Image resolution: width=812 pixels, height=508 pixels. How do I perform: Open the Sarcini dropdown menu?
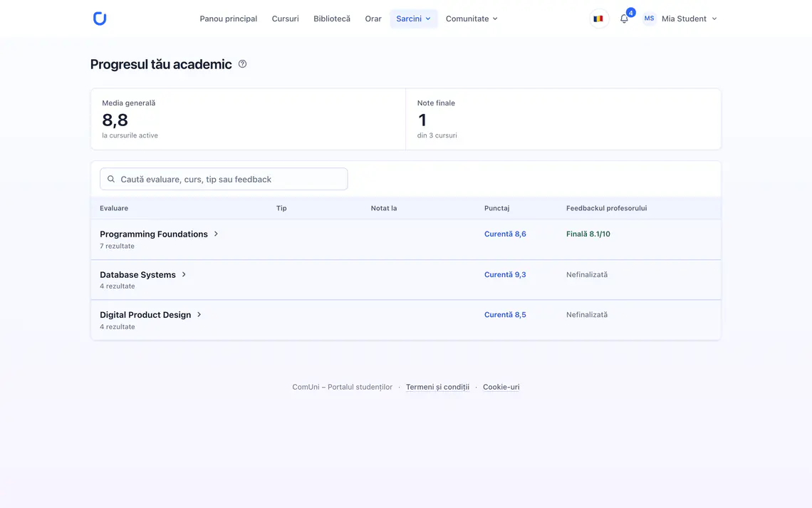point(413,19)
